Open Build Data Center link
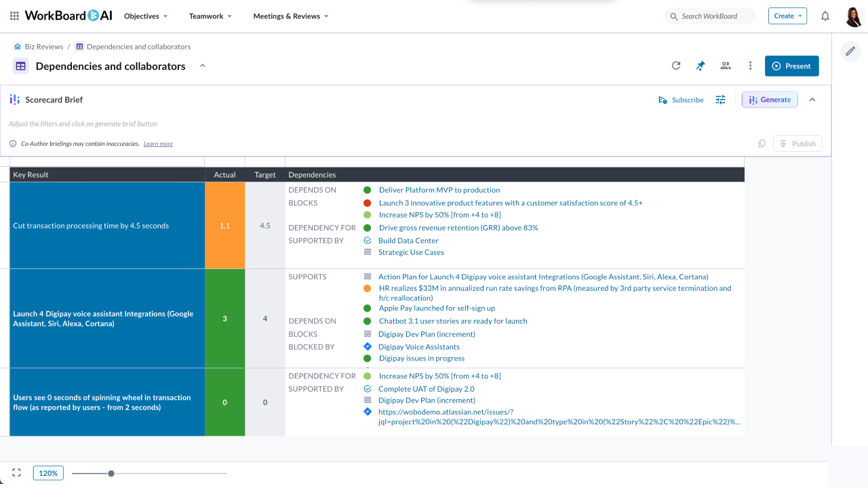 click(408, 241)
